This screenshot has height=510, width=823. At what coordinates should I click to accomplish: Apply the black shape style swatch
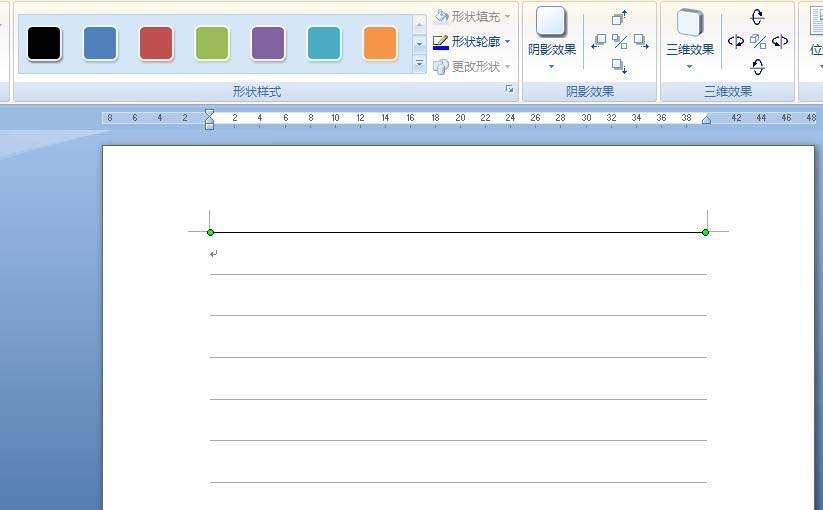coord(44,44)
